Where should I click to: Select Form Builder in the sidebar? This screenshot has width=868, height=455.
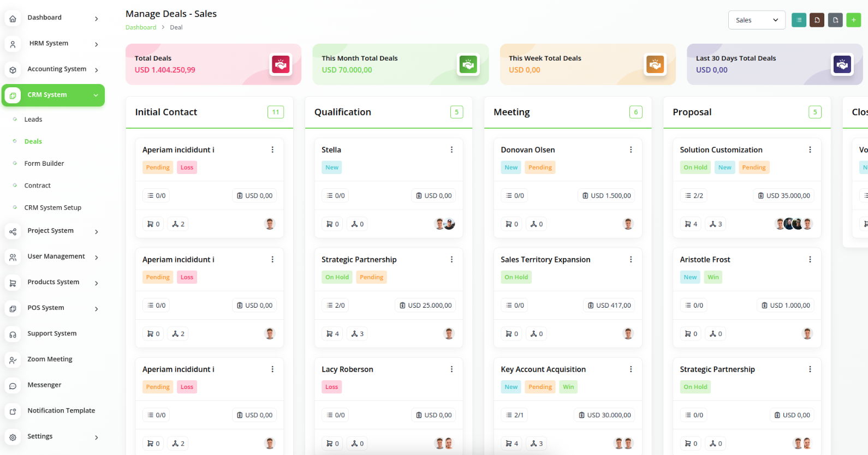point(44,164)
